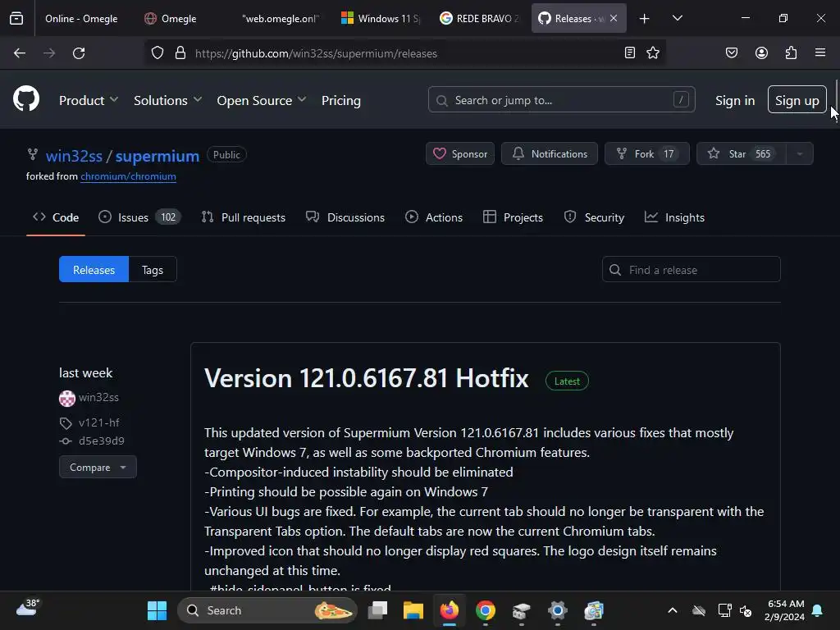840x630 pixels.
Task: Open Windows Start menu
Action: 157,610
